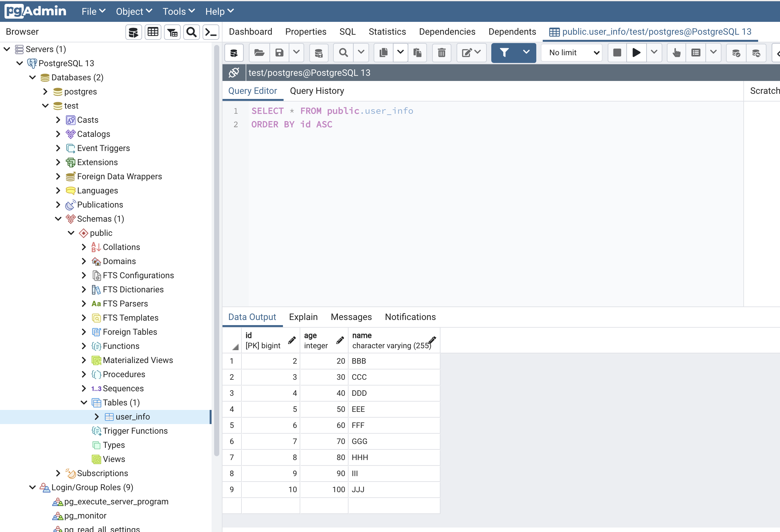Open the PSQL Tool terminal icon

(x=211, y=32)
